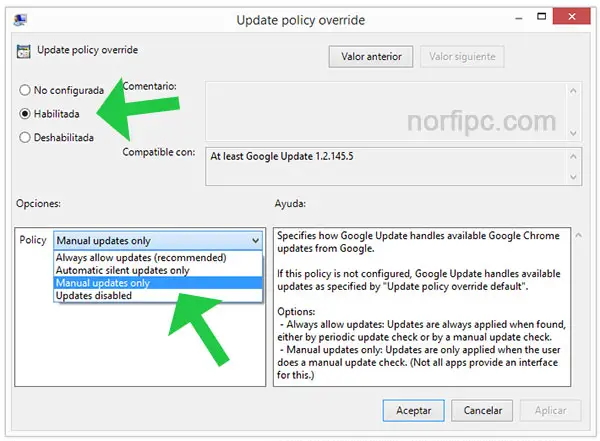Choose Always allow updates (recommended) option
This screenshot has width=600, height=441.
(x=158, y=258)
